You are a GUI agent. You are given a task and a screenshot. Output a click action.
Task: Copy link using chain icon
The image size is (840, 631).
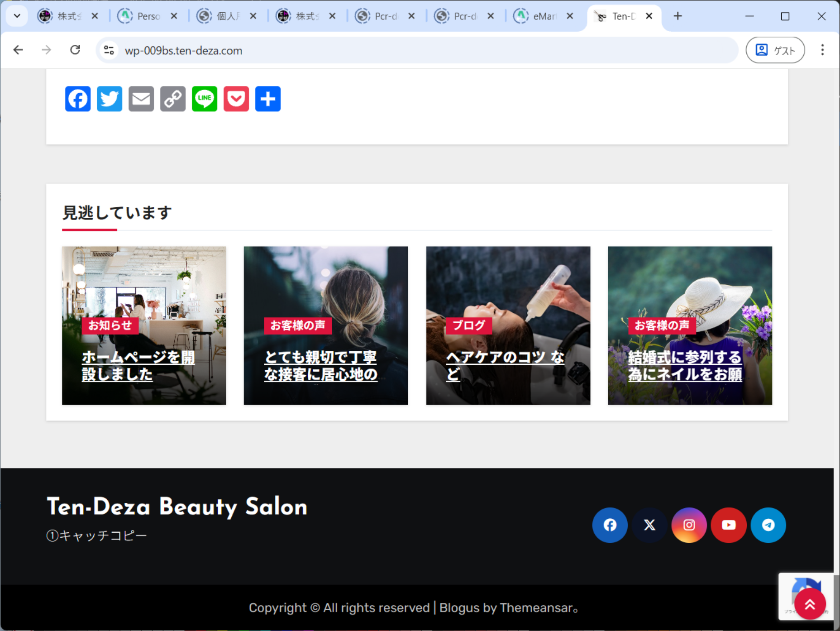point(173,99)
